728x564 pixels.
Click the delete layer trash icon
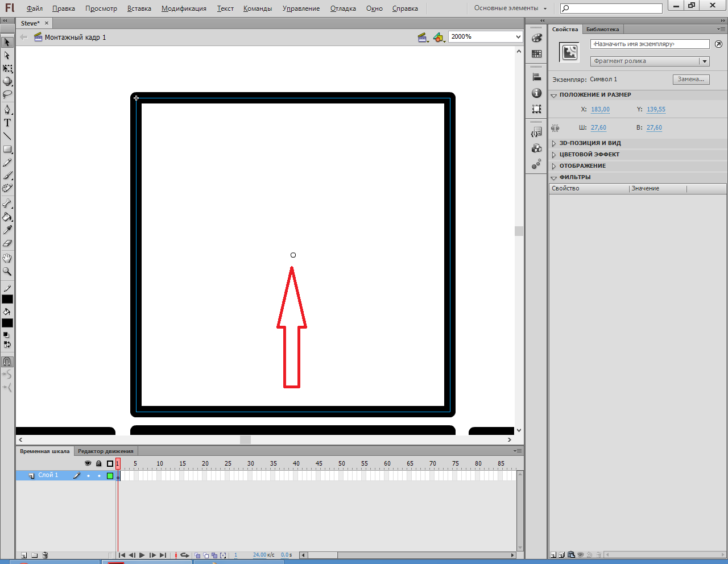[45, 555]
